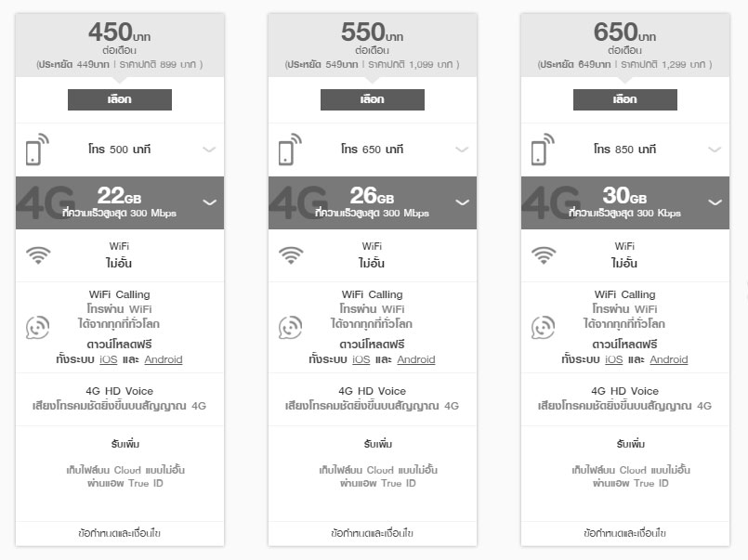Click WiFi Calling icon in 450 baht plan
748x560 pixels.
tap(38, 328)
